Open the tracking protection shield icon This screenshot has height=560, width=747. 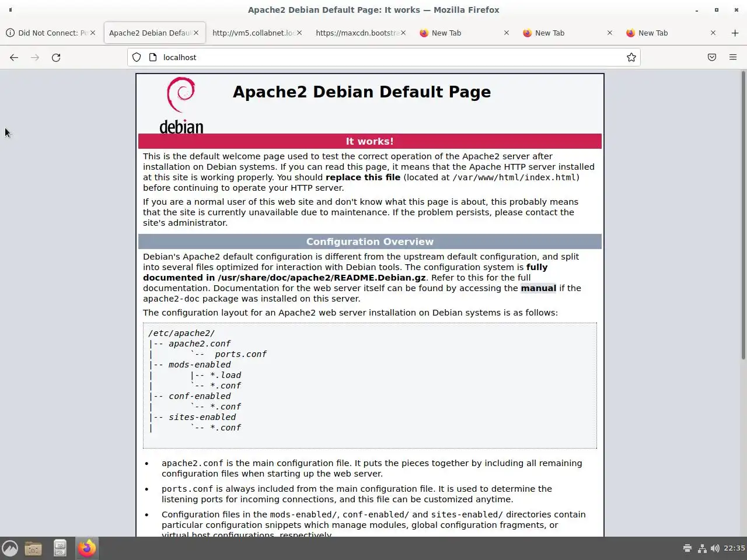[x=137, y=57]
